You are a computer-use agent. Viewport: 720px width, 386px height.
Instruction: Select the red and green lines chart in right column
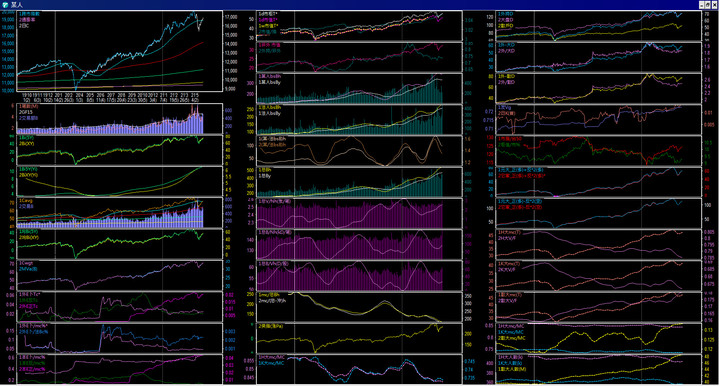click(x=599, y=151)
